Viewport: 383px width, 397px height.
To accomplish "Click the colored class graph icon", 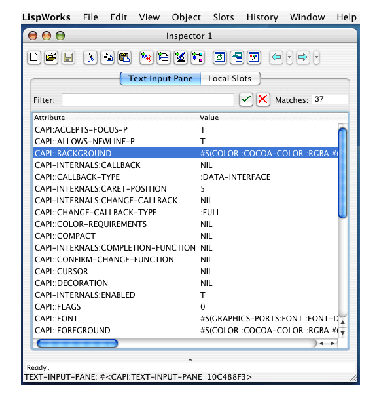I will [x=197, y=58].
